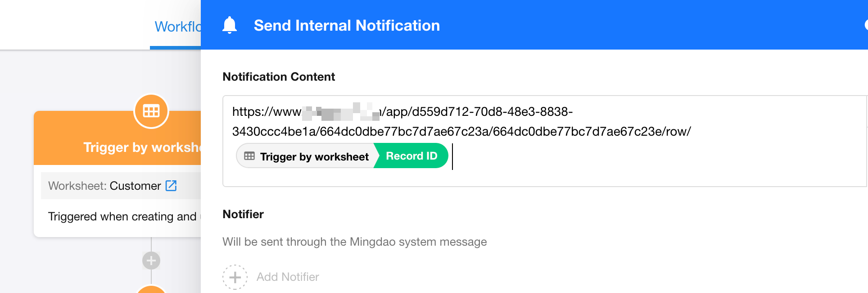Click the orange worksheet trigger node icon
The image size is (868, 293).
click(151, 111)
